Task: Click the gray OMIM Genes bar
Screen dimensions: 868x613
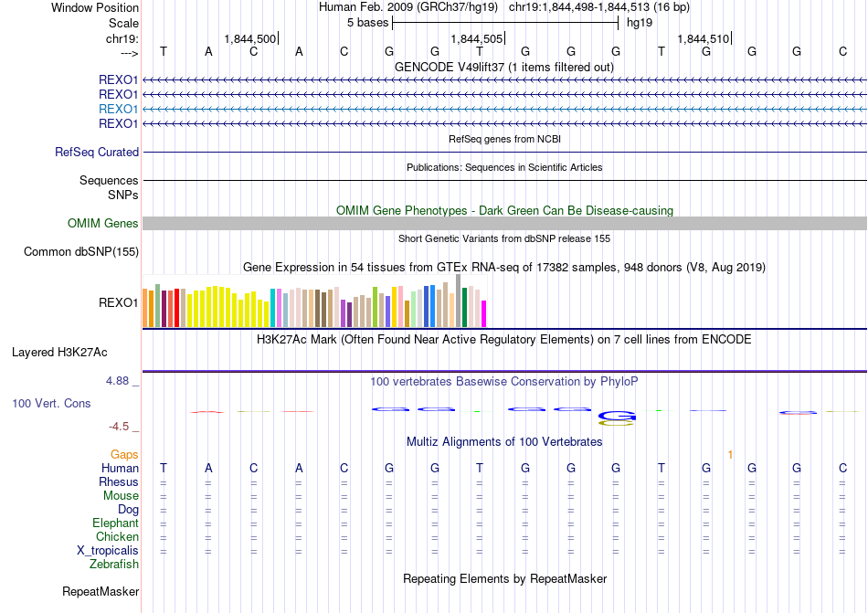Action: 504,224
